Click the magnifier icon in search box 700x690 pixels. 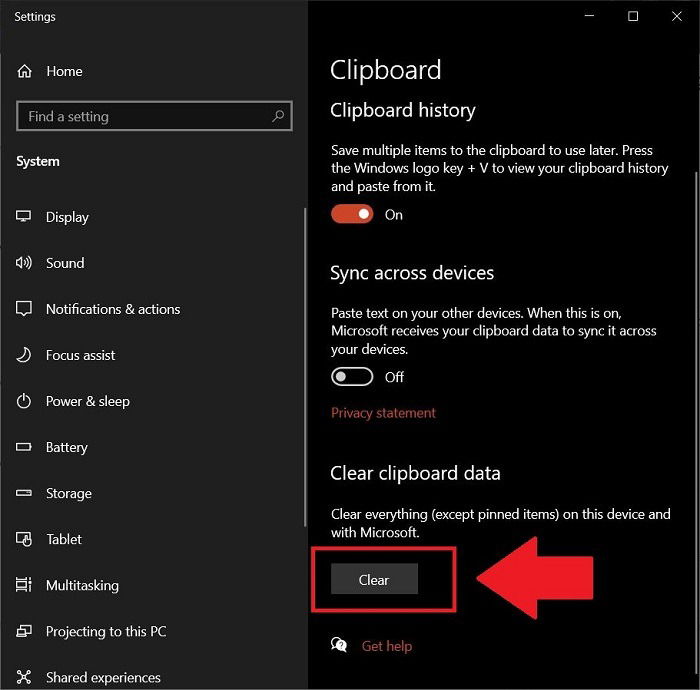(278, 116)
